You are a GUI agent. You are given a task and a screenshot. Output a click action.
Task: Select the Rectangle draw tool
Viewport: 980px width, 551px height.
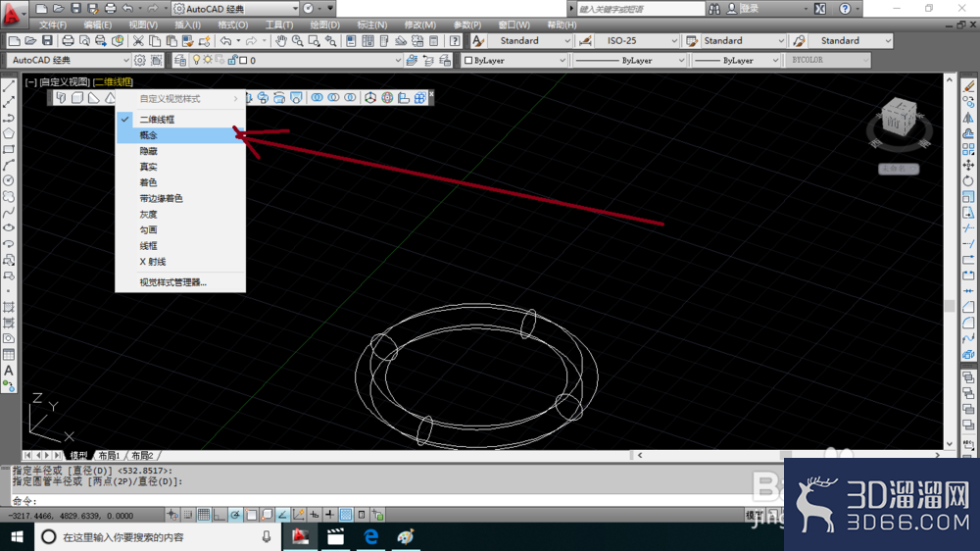pos(9,149)
